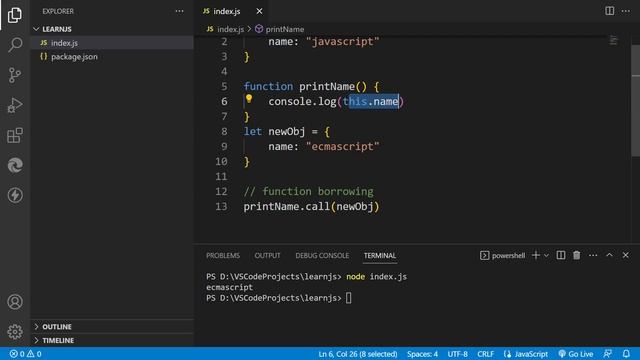
Task: Click the minimap at editor right
Action: pos(613,40)
